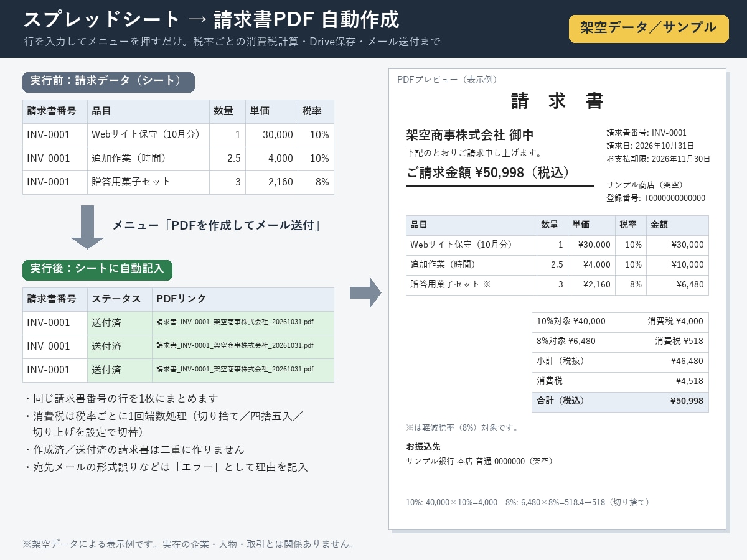Click 登録番号: T0000000000000

pos(656,198)
